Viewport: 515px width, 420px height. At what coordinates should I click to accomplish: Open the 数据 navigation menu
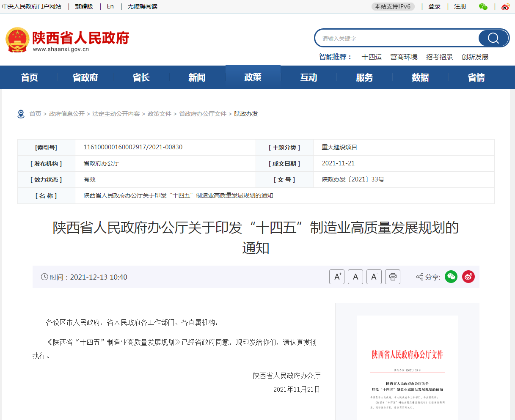[420, 77]
